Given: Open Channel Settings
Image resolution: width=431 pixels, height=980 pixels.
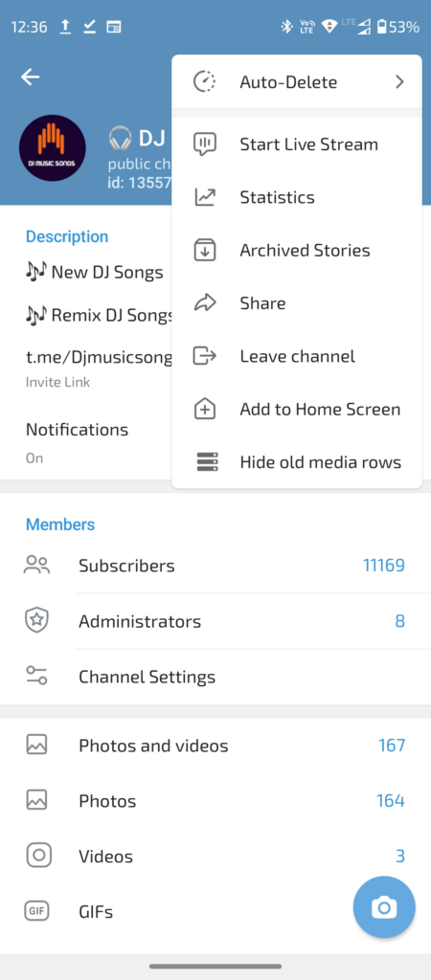Looking at the screenshot, I should coord(215,677).
